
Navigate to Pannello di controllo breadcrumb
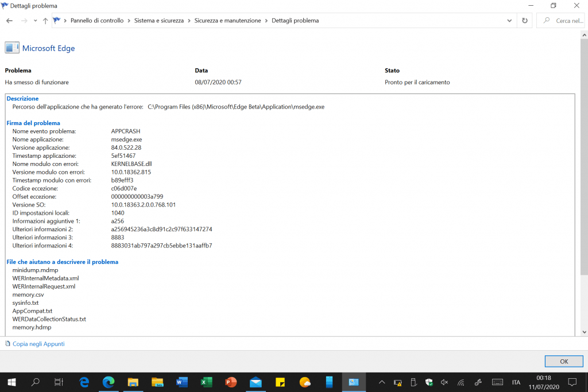(x=96, y=21)
